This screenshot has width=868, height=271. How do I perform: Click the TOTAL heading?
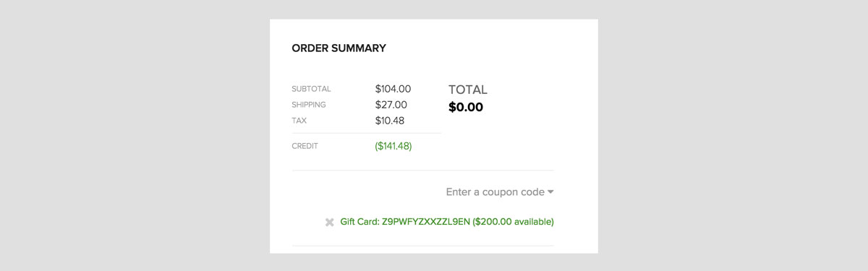click(x=468, y=90)
